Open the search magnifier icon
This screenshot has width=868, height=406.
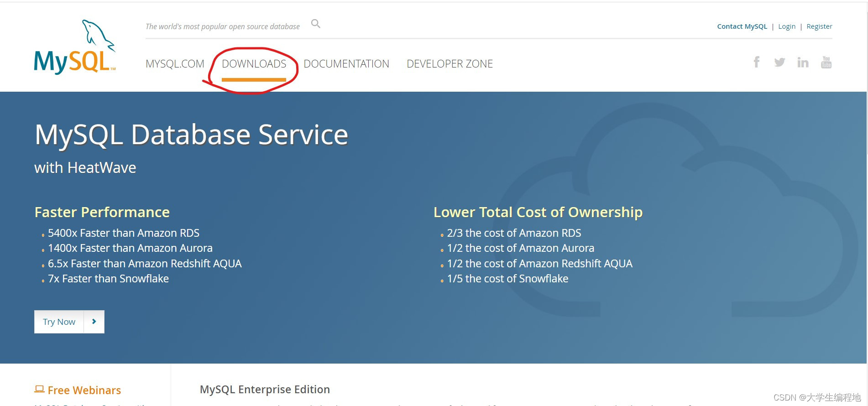tap(316, 24)
